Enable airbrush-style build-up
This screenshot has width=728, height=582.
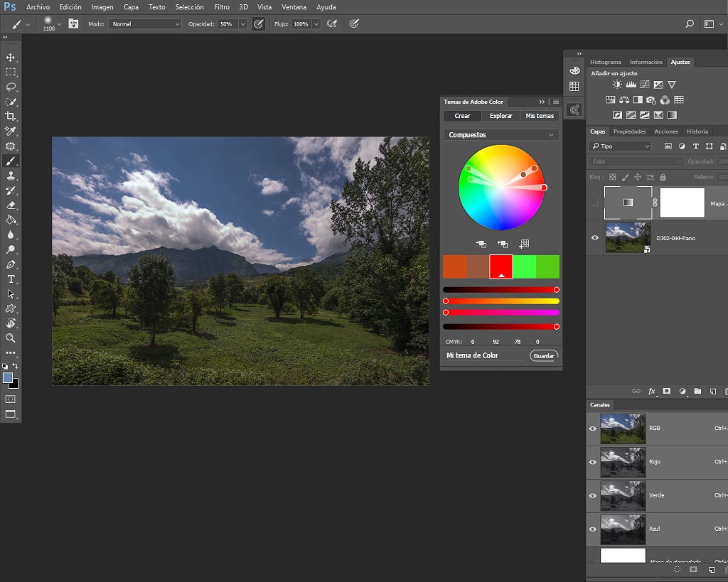[331, 23]
